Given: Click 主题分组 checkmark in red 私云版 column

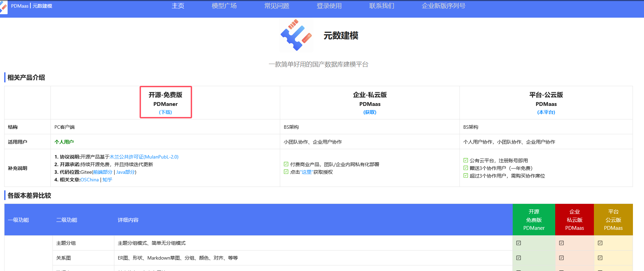Looking at the screenshot, I should (561, 243).
